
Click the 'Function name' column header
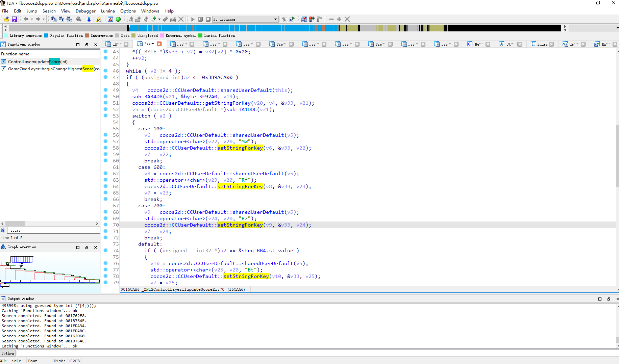pos(15,54)
